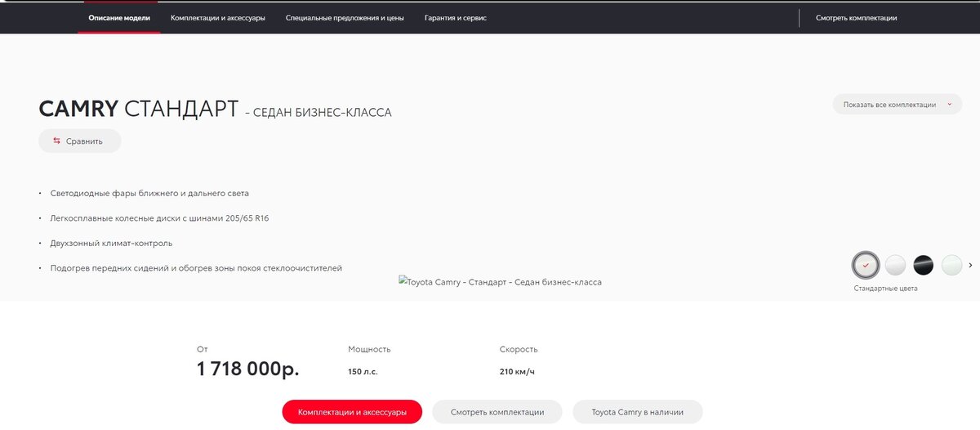Choose the white color swatch
This screenshot has width=980, height=430.
tap(896, 265)
